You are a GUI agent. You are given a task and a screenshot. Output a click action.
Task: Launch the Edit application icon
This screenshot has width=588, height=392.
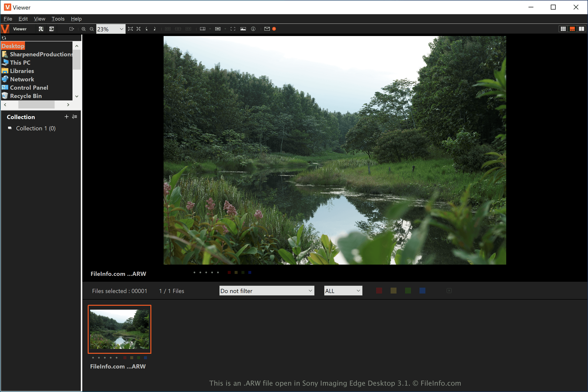(x=51, y=29)
